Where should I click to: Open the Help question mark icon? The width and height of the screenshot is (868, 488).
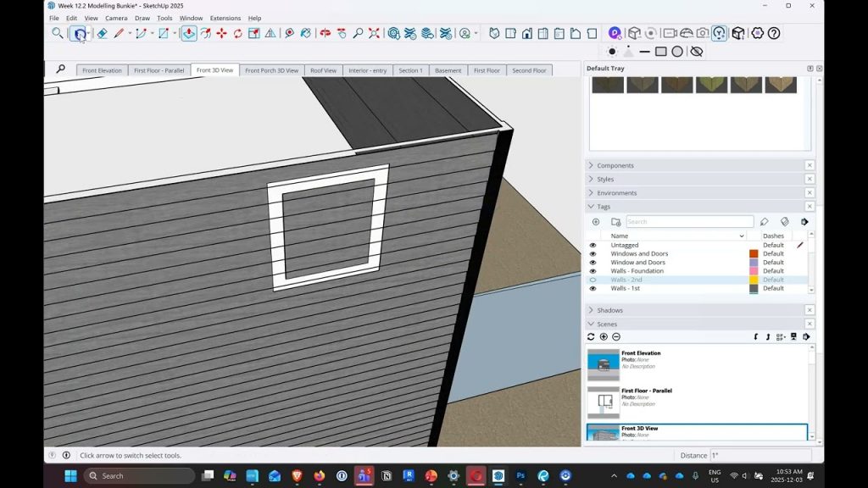coord(774,33)
